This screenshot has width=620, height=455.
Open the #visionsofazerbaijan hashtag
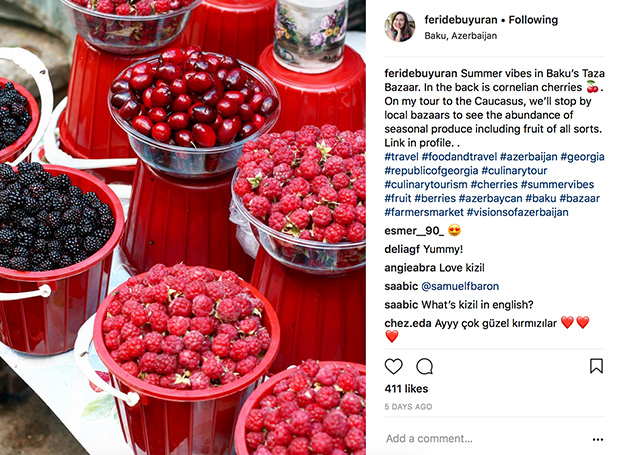(x=518, y=212)
